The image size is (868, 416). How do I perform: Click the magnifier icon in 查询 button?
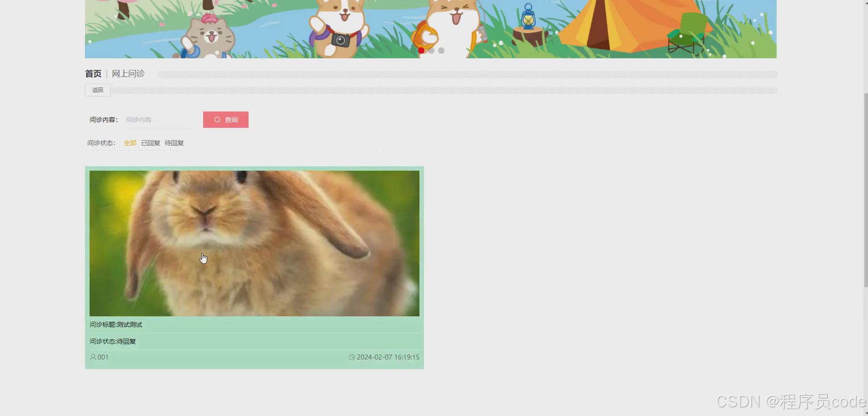[217, 120]
